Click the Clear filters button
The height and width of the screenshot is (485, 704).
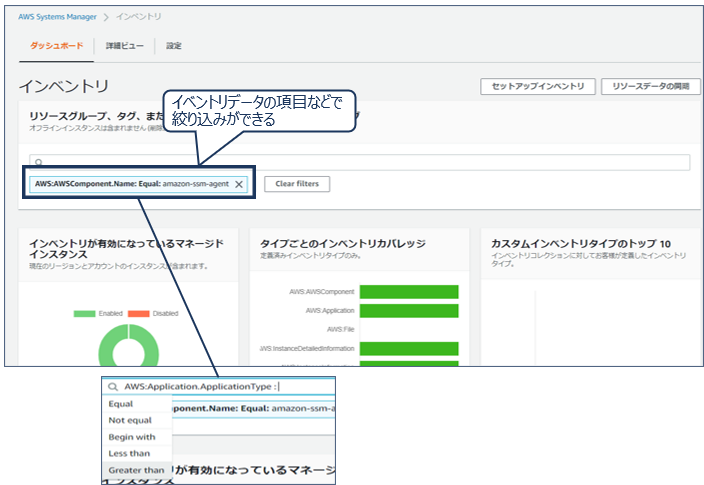297,184
